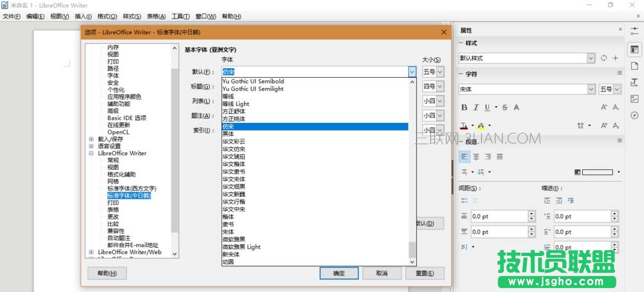The image size is (644, 292).
Task: Open the Styles deck in sidebar strip
Action: click(634, 82)
